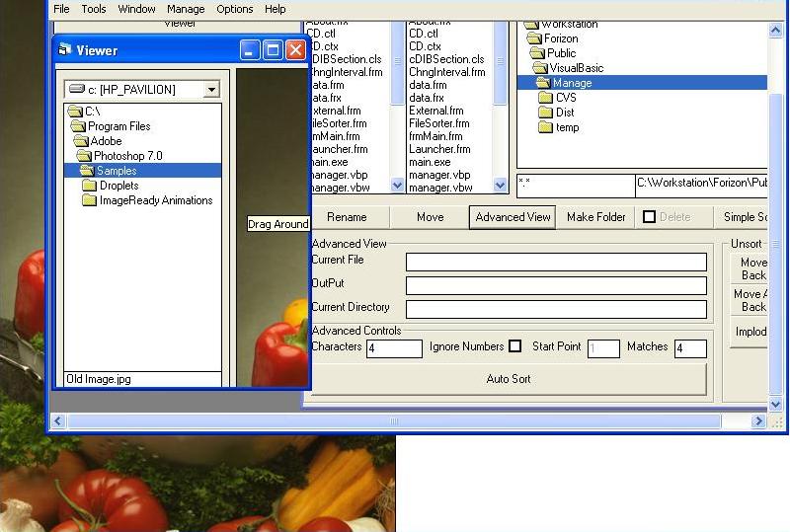Click the Characters input field
Viewport: 790px width, 532px height.
(x=394, y=348)
